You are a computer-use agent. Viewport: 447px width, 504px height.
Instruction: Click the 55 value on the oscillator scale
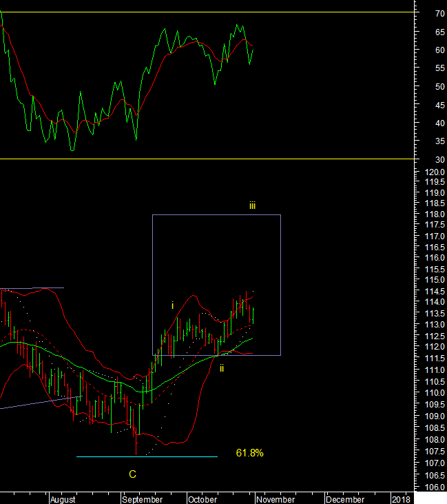pyautogui.click(x=439, y=68)
